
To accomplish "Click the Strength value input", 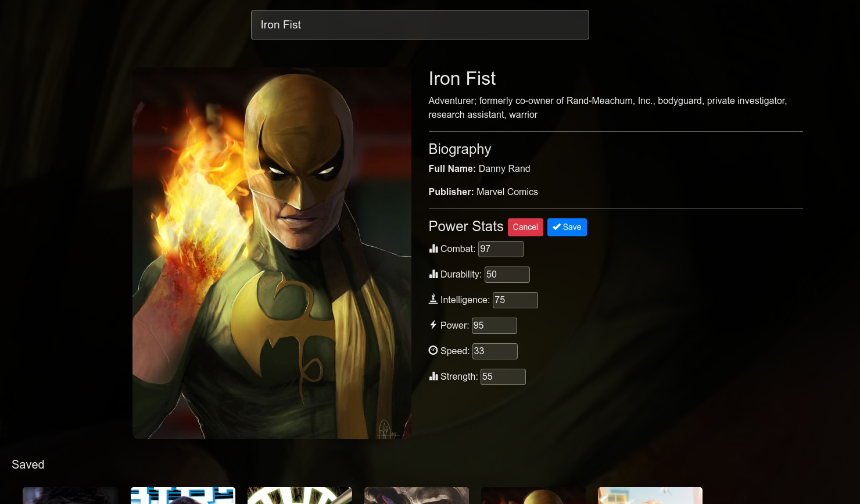I will click(503, 377).
